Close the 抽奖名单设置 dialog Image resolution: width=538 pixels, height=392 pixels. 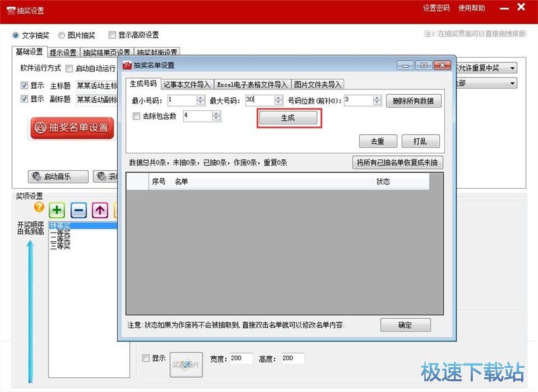(x=443, y=65)
